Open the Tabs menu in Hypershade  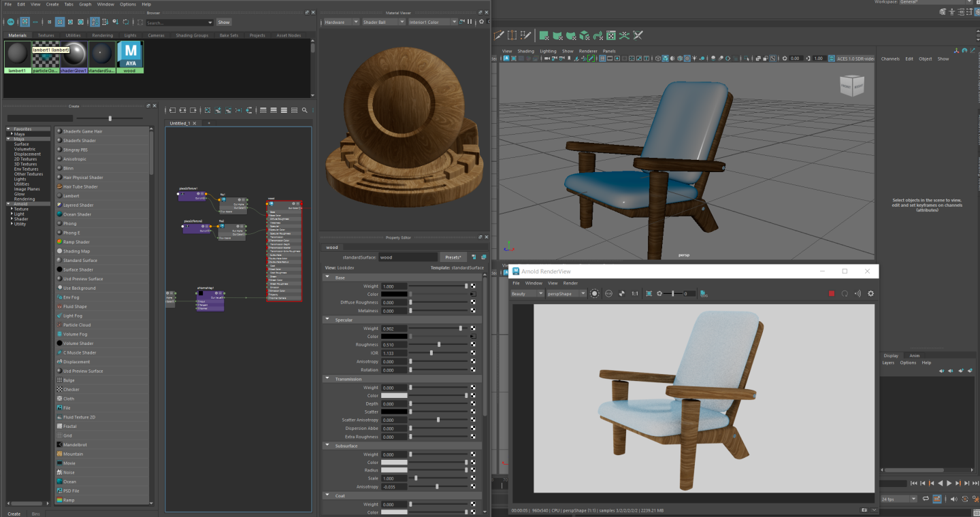(x=68, y=4)
